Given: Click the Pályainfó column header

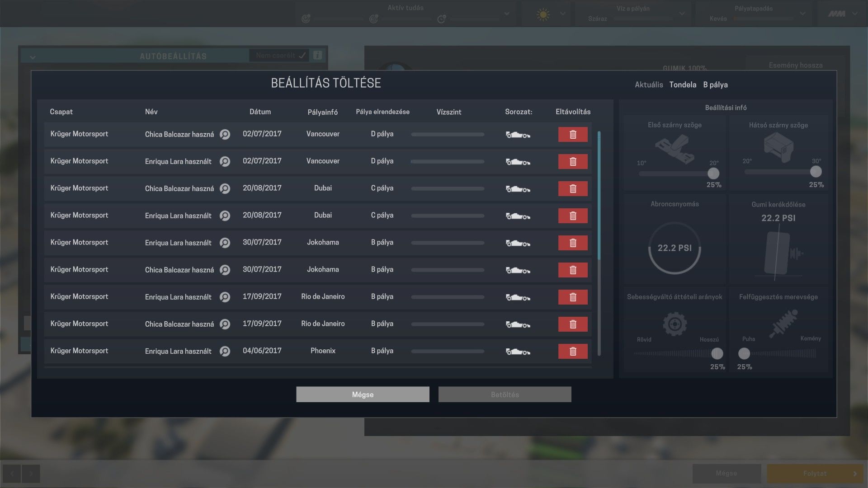Looking at the screenshot, I should pyautogui.click(x=322, y=112).
